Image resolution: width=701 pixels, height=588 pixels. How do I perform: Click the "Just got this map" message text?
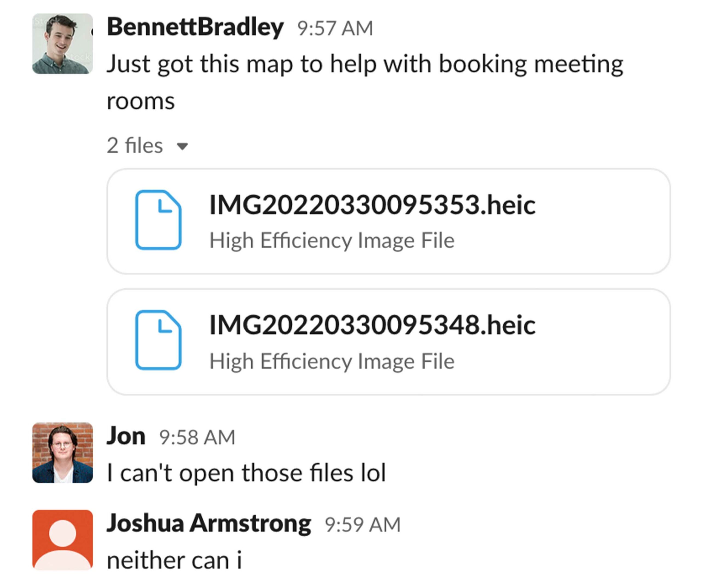pyautogui.click(x=364, y=64)
